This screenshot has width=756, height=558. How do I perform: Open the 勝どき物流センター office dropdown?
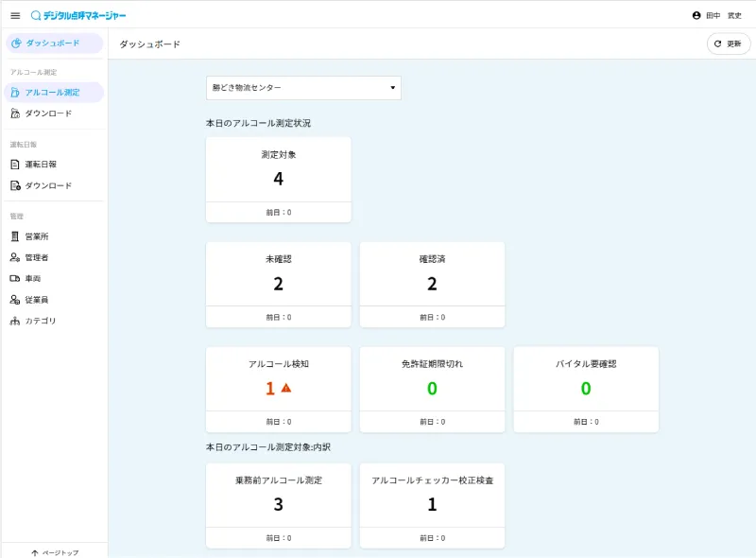tap(303, 88)
